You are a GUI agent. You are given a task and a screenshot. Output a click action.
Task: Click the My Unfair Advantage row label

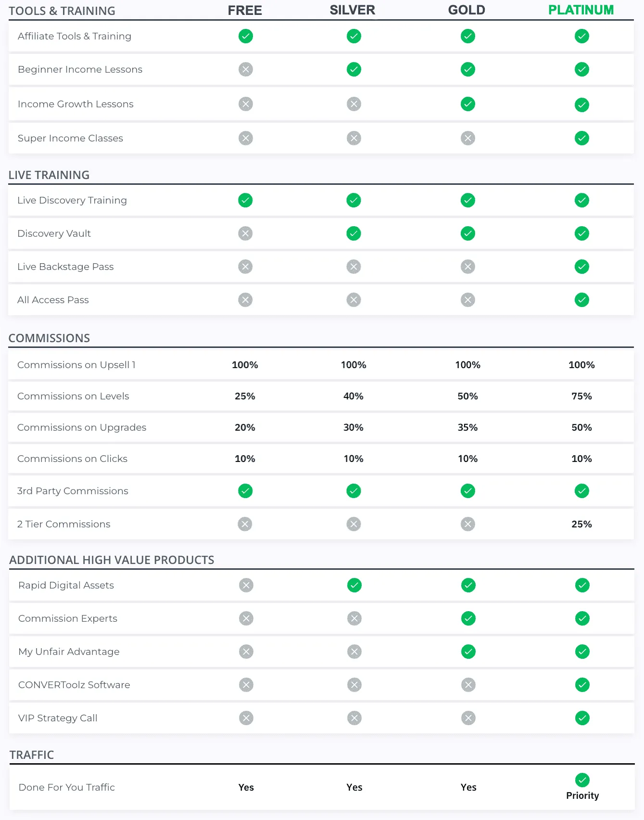(x=69, y=652)
